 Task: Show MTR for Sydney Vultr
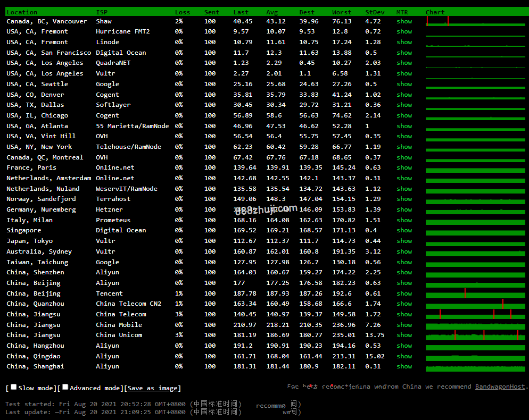404,251
